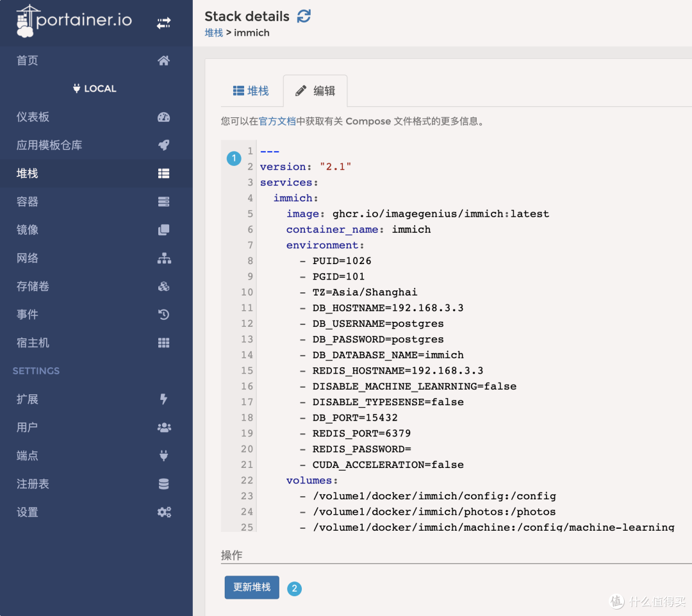Viewport: 692px width, 616px height.
Task: Click the 存储卷 volumes cubes icon
Action: coord(164,287)
